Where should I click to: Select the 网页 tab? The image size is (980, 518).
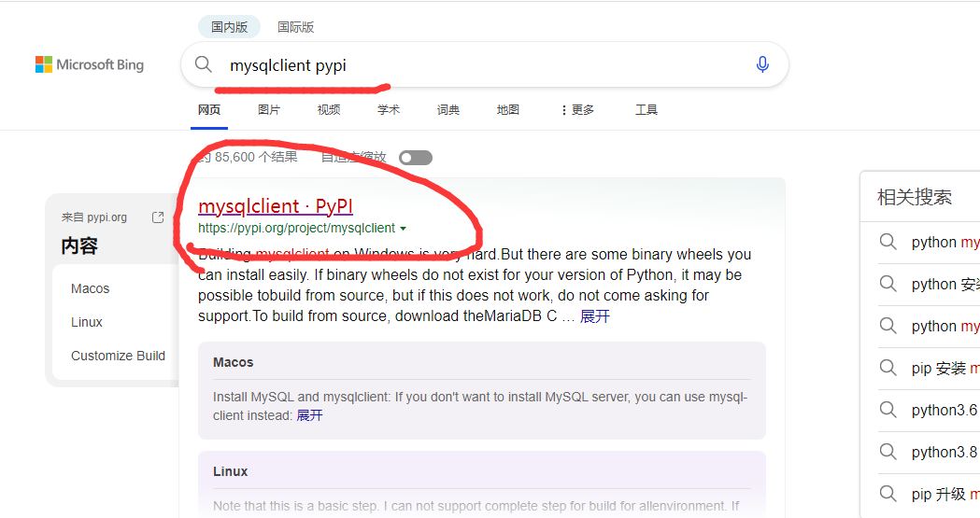point(208,110)
